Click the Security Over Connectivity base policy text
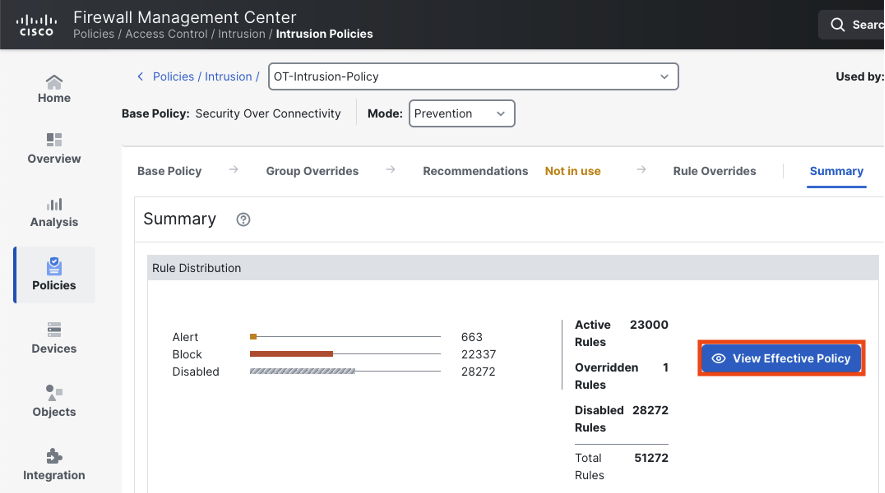 (268, 114)
